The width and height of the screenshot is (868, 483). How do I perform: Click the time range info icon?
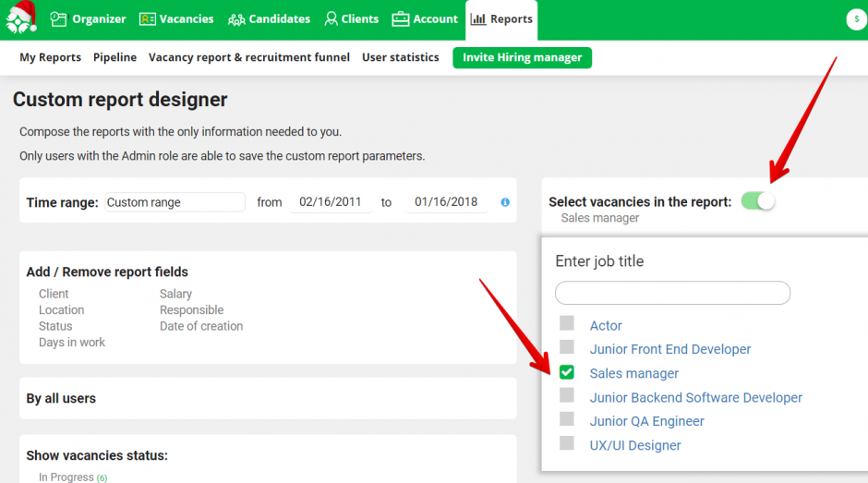pos(505,202)
